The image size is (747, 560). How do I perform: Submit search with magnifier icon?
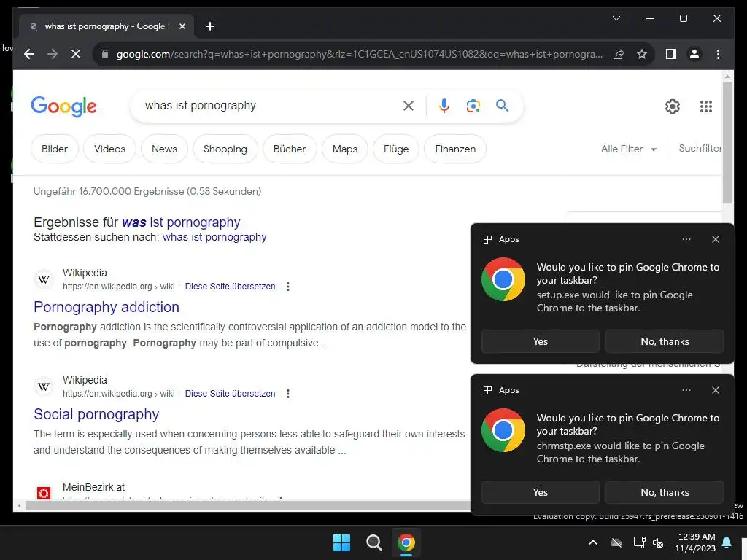point(502,106)
